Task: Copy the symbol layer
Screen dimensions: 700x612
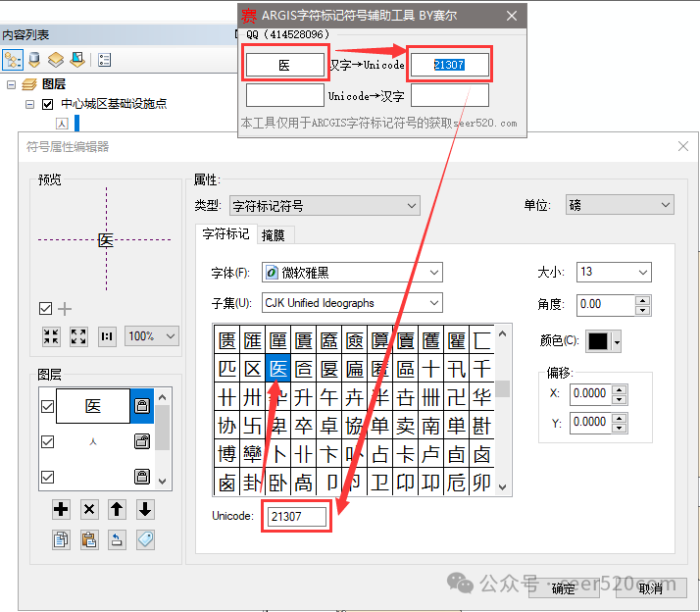Action: [x=61, y=540]
